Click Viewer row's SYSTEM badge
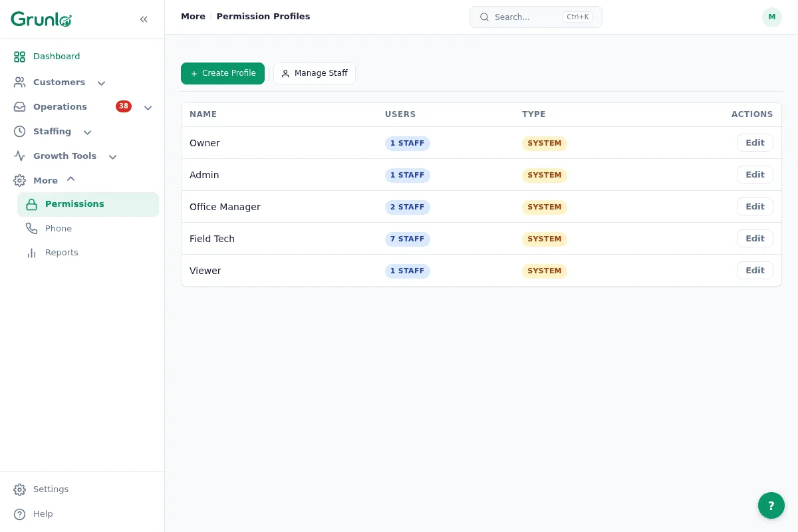The image size is (798, 532). click(545, 271)
